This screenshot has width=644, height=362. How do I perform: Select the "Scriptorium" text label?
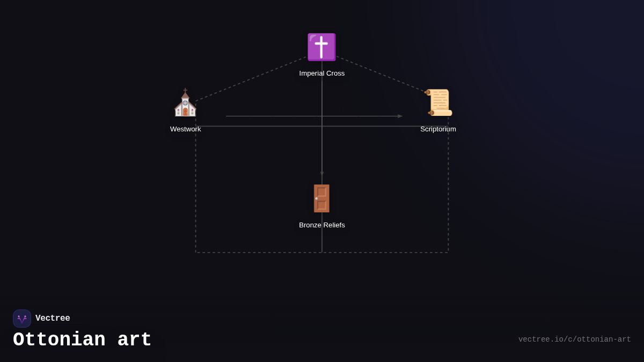coord(438,129)
